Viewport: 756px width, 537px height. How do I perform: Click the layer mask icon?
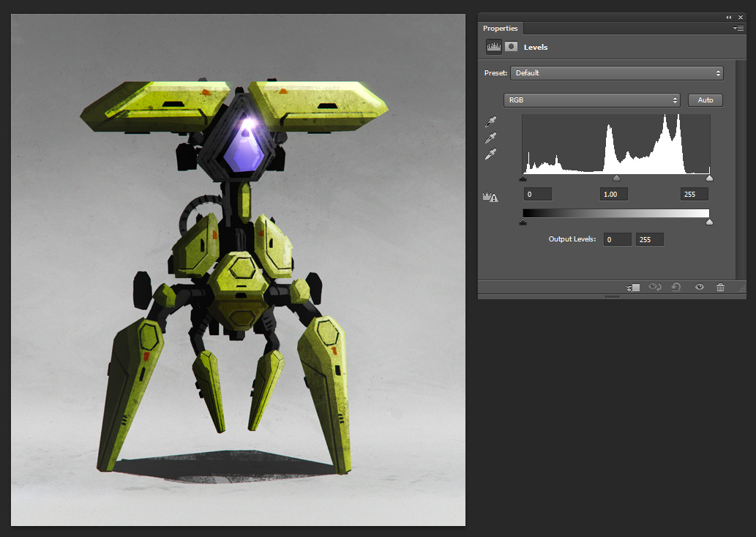pos(511,47)
